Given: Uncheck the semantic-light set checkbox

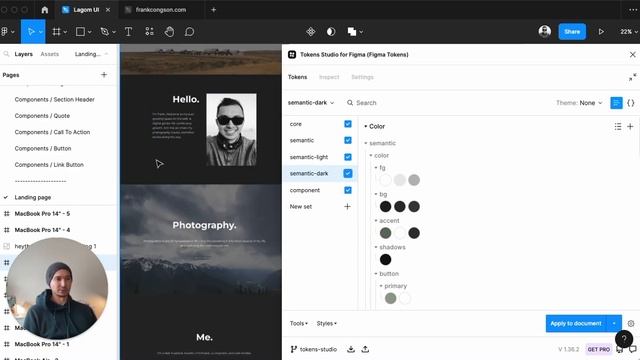Looking at the screenshot, I should pyautogui.click(x=348, y=157).
